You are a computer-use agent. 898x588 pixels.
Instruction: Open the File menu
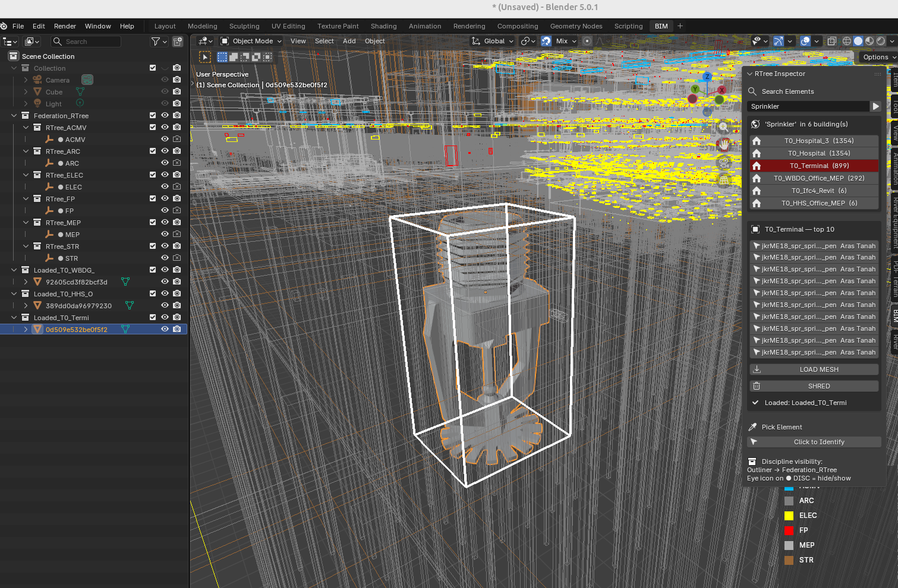click(x=18, y=26)
